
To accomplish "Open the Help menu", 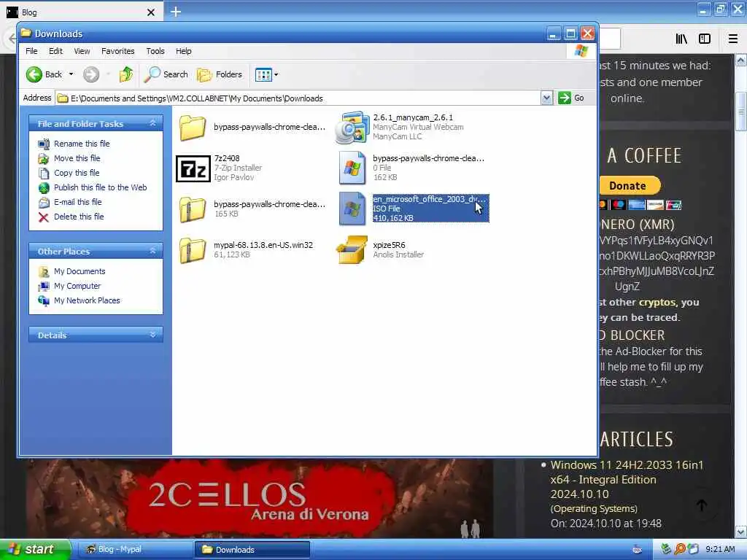I will (x=183, y=51).
